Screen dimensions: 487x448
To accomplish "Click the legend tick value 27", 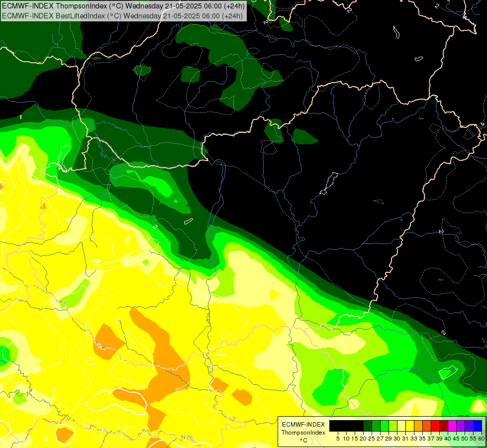I will 380,439.
